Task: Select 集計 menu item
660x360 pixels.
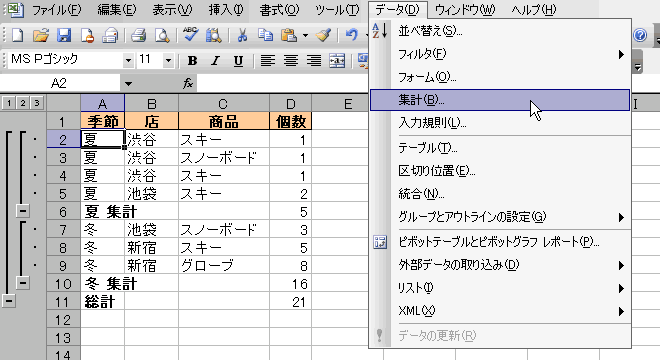Action: pos(500,100)
